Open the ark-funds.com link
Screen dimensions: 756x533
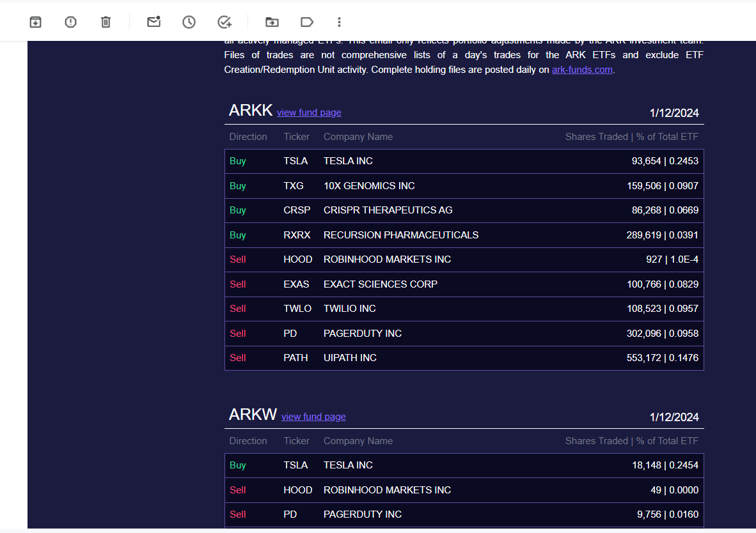[582, 69]
